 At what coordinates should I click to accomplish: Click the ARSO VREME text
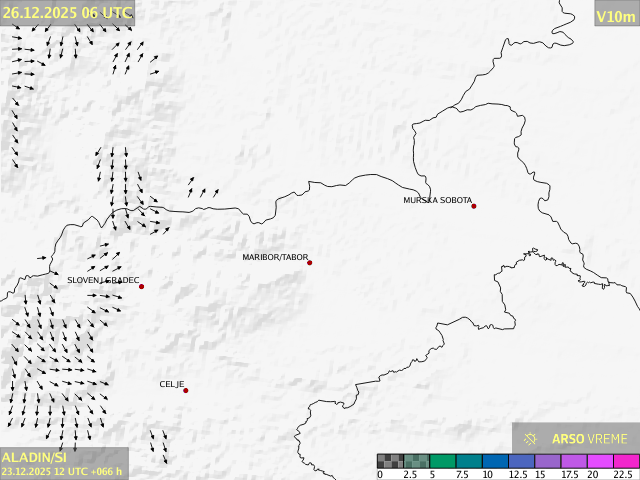point(590,439)
